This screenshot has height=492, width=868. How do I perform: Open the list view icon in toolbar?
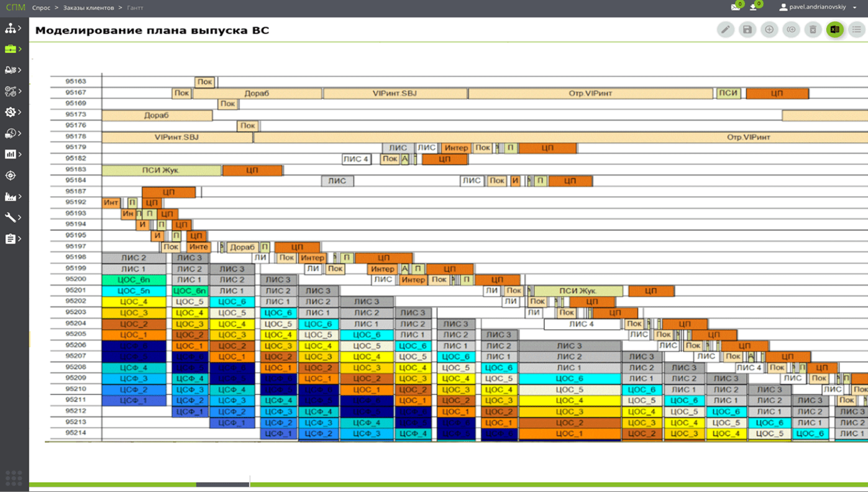pos(857,30)
